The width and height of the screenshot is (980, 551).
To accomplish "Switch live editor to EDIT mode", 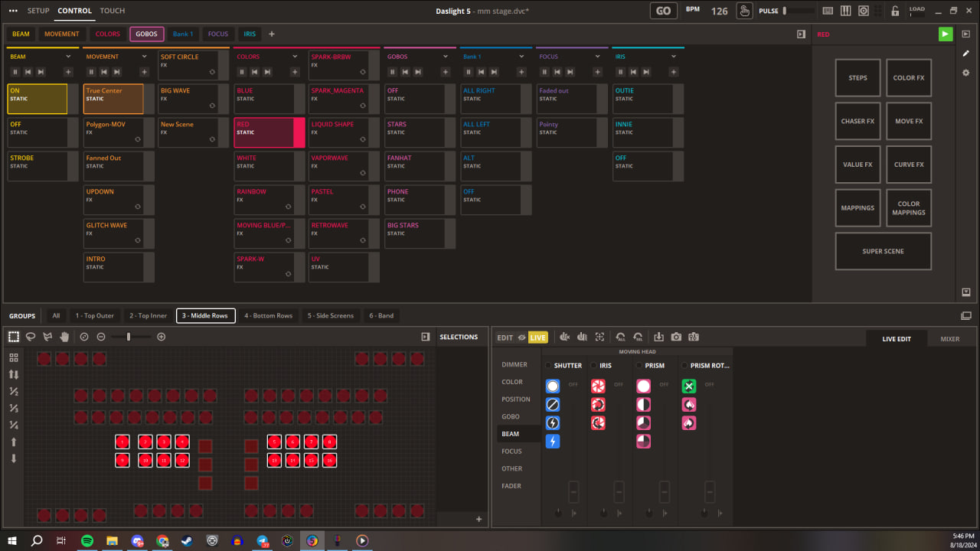I will pos(505,337).
